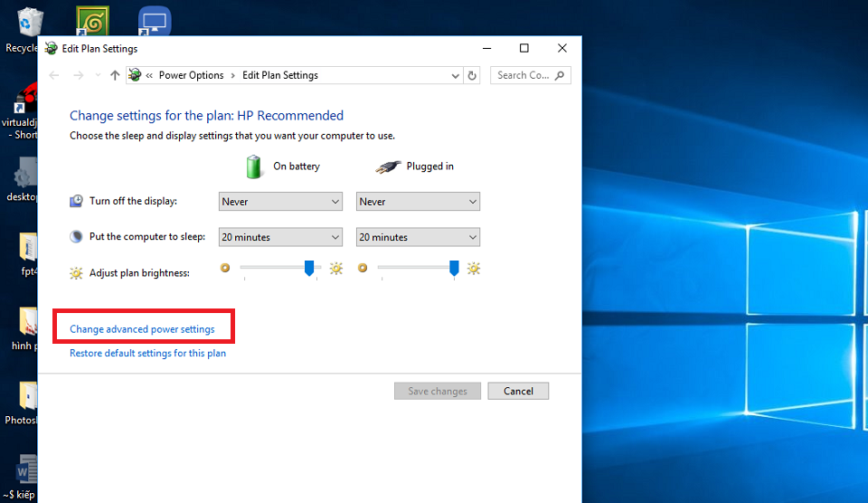
Task: Click On battery brightness slider handle
Action: [x=309, y=268]
